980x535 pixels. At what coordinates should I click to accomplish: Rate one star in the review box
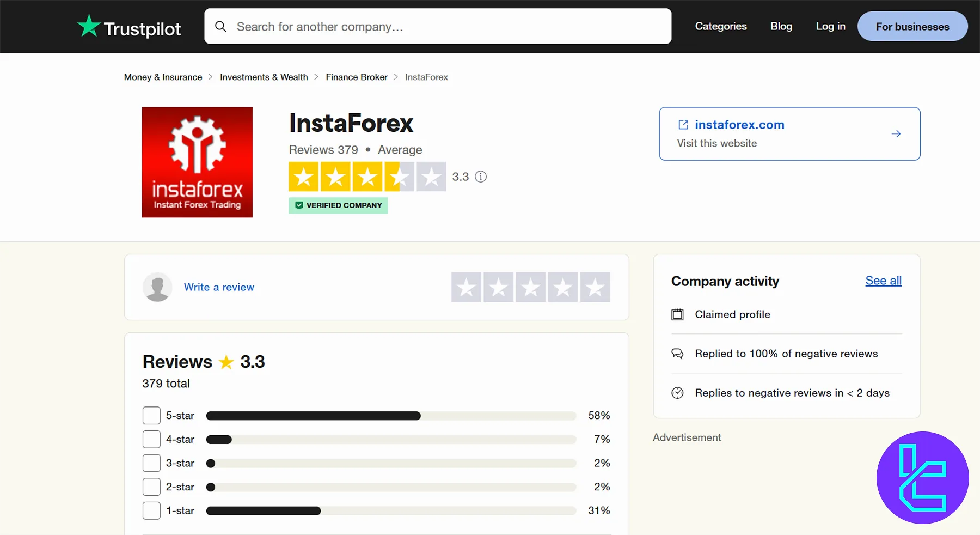467,287
